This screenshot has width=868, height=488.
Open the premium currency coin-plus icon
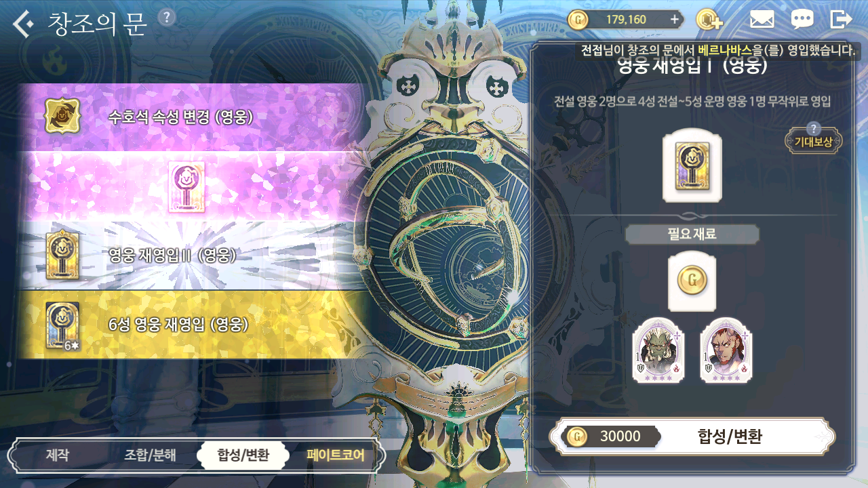(709, 19)
